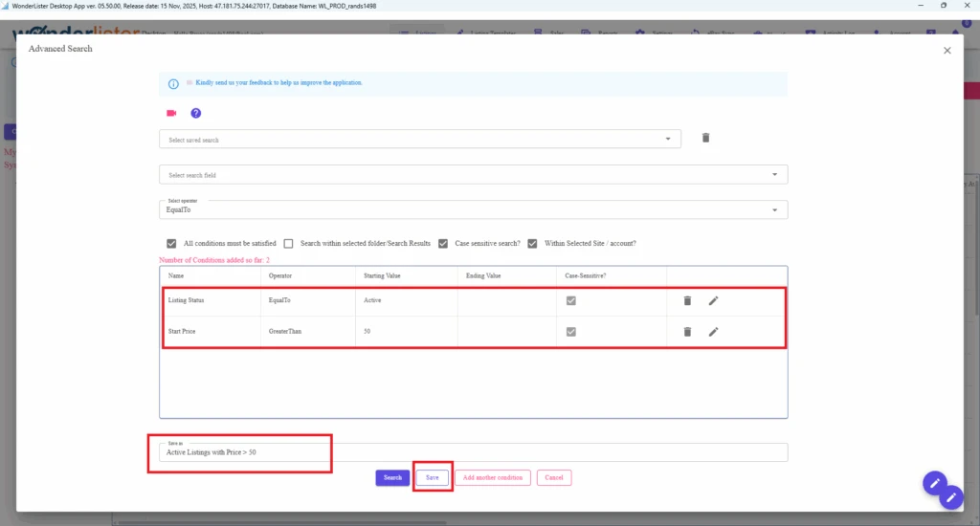Screen dimensions: 980x526
Task: Click the Save button
Action: tap(433, 477)
